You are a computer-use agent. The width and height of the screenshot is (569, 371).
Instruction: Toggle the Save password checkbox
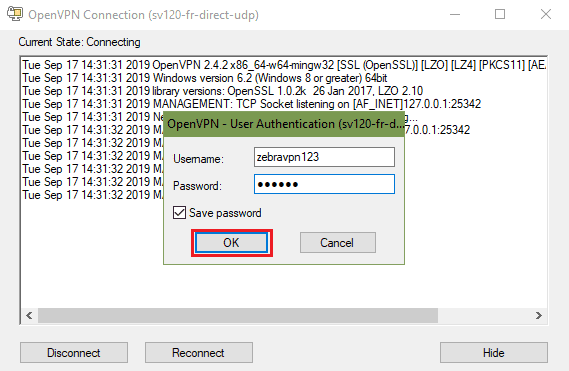(x=179, y=213)
